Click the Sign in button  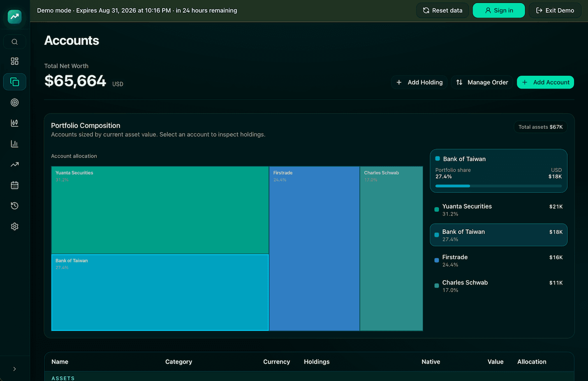[499, 10]
